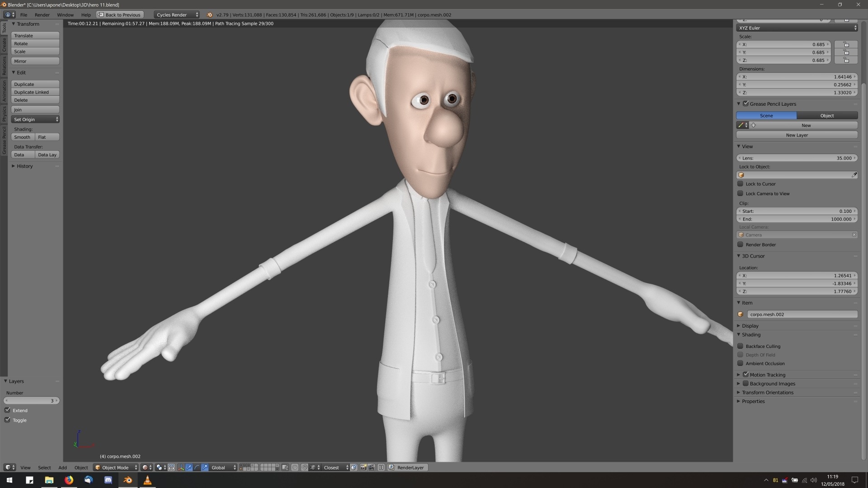Toggle the scale Z lock icon
The image size is (868, 488).
pos(846,60)
